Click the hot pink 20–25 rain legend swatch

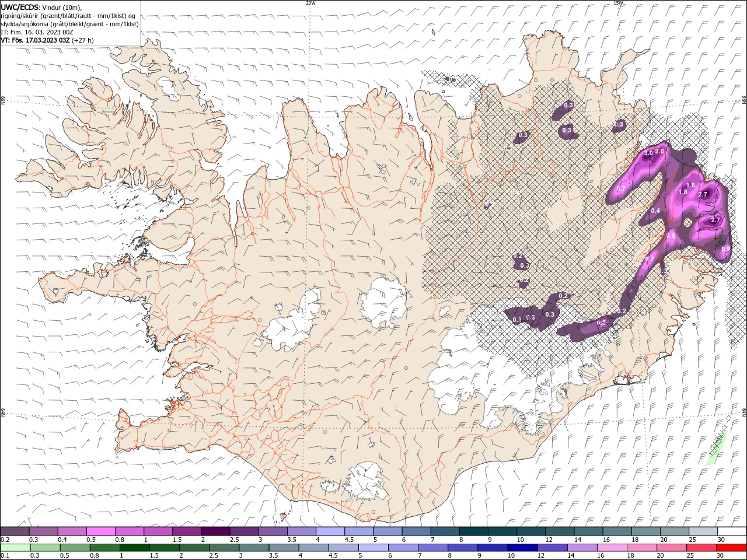(x=671, y=548)
